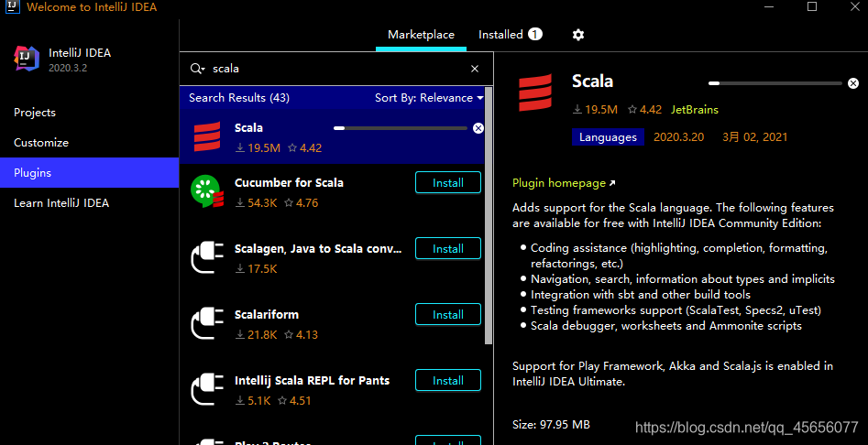Click the search results scrollbar

[x=489, y=215]
